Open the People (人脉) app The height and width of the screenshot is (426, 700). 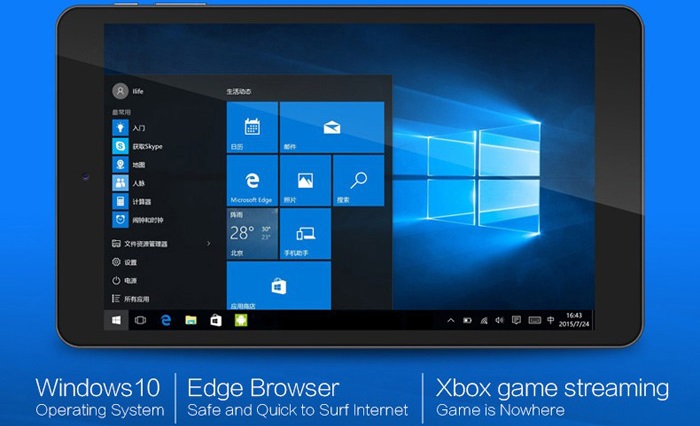[x=129, y=183]
